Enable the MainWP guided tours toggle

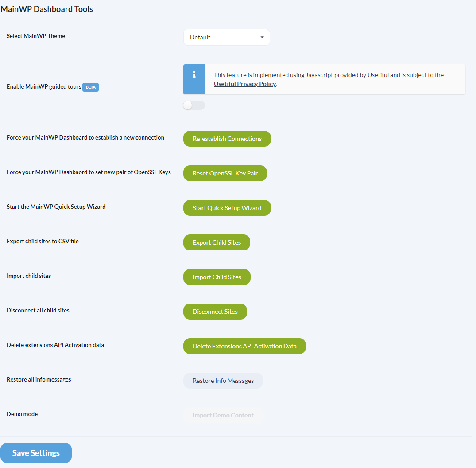click(x=193, y=105)
